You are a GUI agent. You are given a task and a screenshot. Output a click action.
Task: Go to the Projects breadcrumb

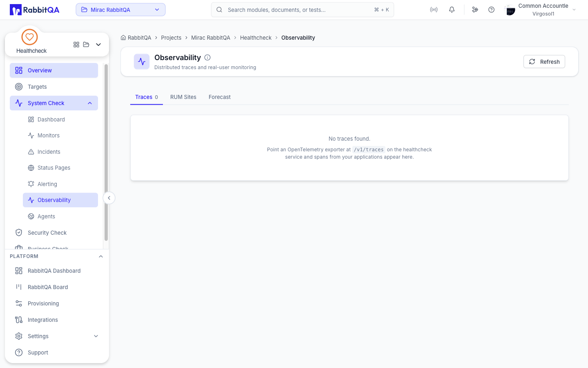[171, 38]
